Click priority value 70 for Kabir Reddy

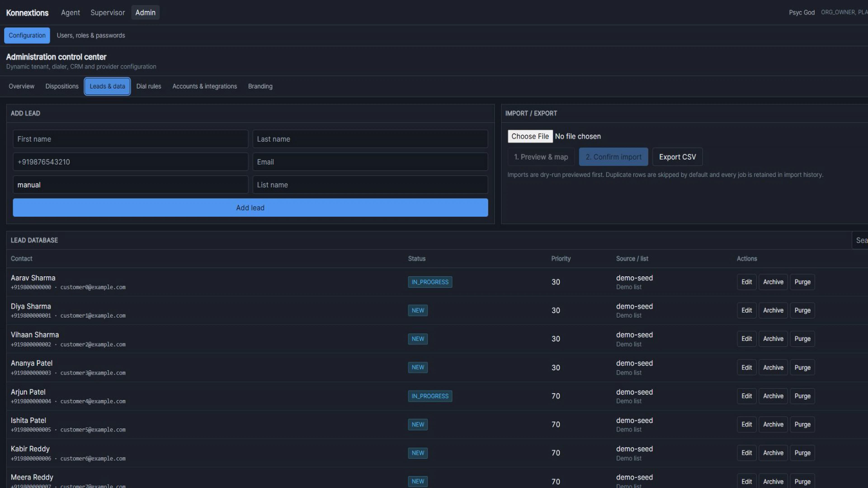pyautogui.click(x=556, y=453)
